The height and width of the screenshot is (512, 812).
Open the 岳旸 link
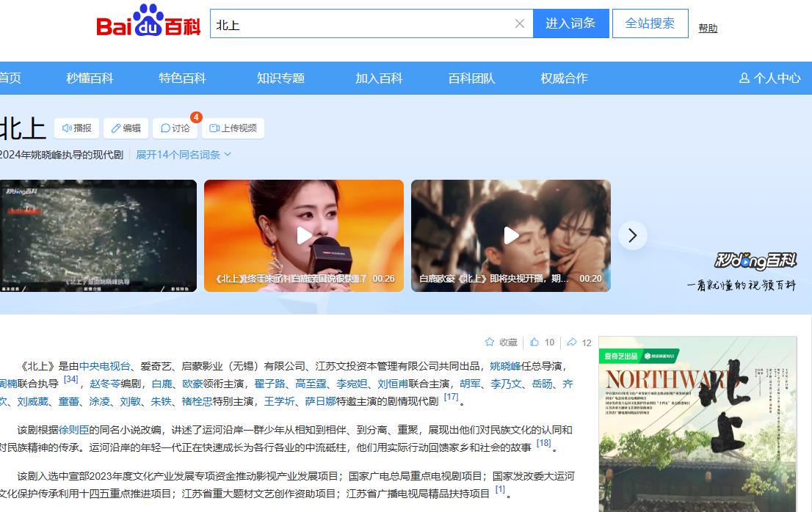coord(543,384)
